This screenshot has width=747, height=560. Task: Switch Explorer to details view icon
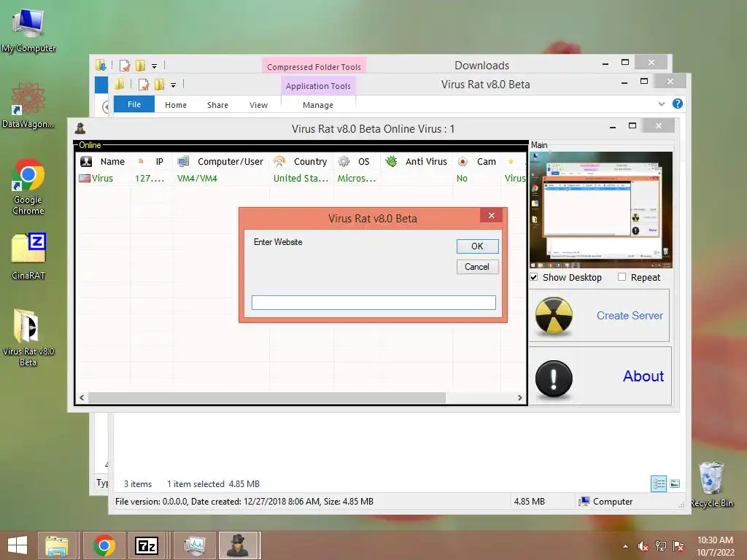(659, 484)
